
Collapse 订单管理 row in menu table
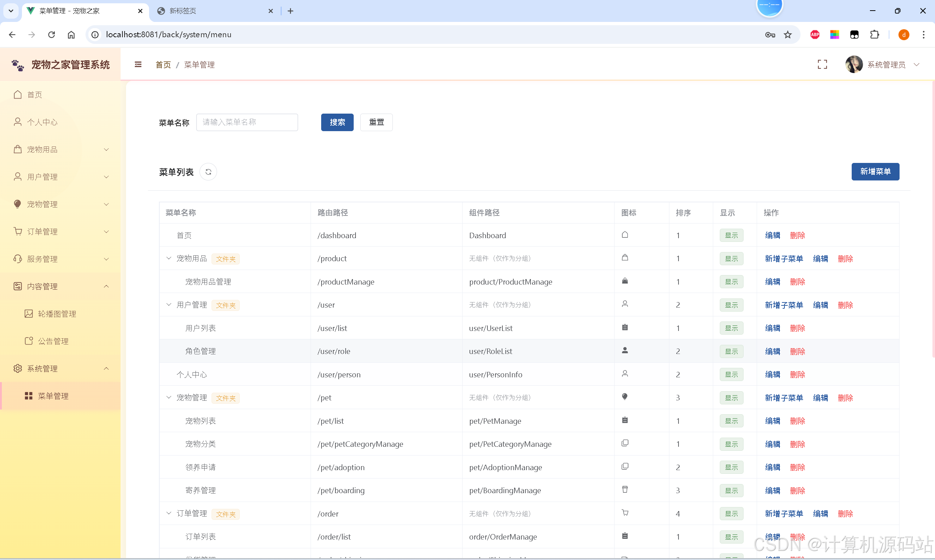point(169,514)
